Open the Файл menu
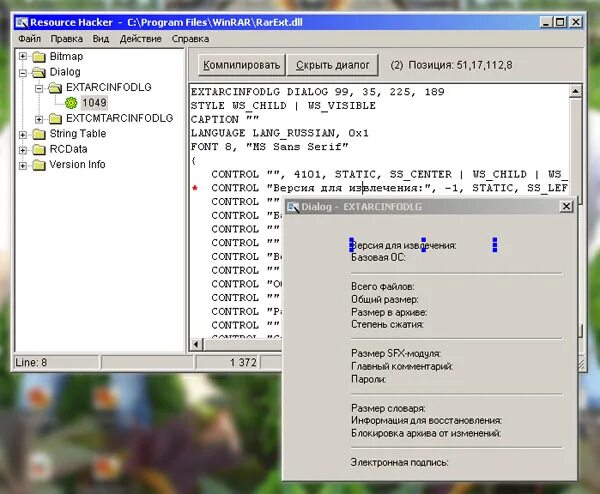This screenshot has height=494, width=600. pyautogui.click(x=29, y=39)
